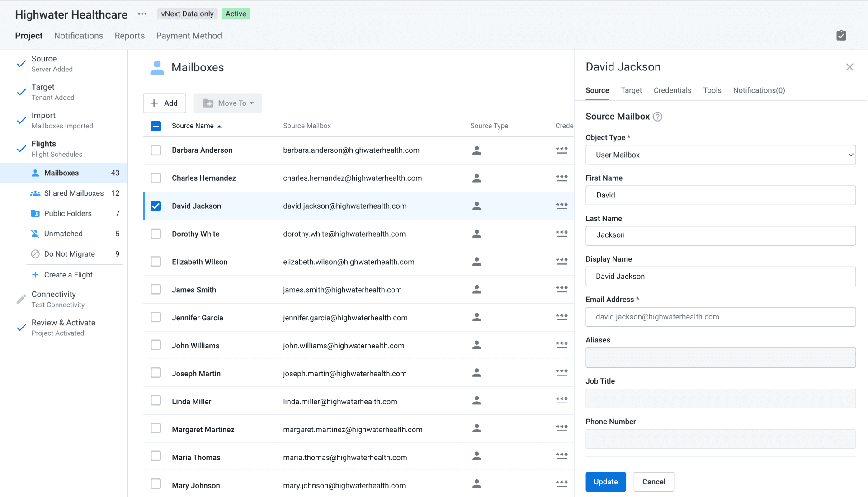Click the Create a Flight plus icon
868x497 pixels.
coord(35,275)
